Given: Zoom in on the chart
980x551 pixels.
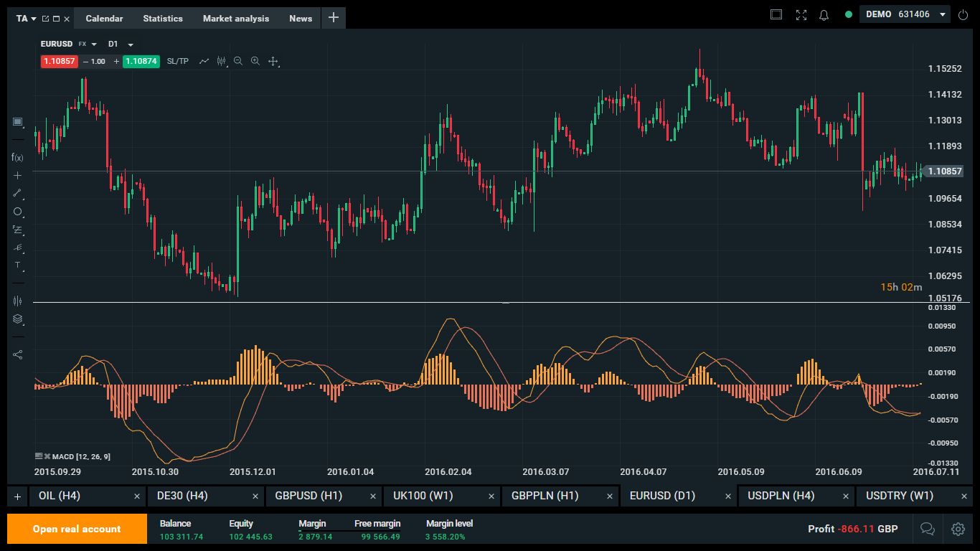Looking at the screenshot, I should pyautogui.click(x=255, y=62).
